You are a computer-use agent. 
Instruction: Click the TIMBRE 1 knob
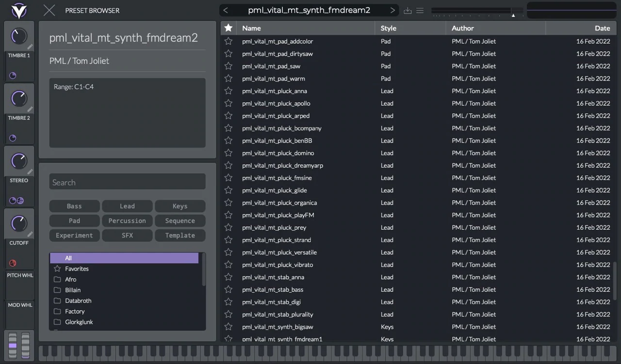[x=19, y=36]
